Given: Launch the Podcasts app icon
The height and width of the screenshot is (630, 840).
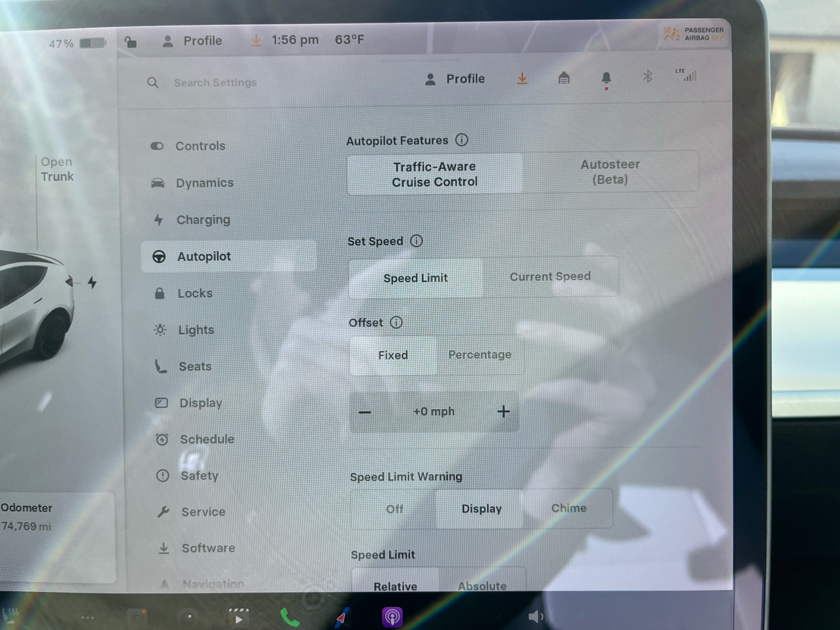Looking at the screenshot, I should pos(392,617).
